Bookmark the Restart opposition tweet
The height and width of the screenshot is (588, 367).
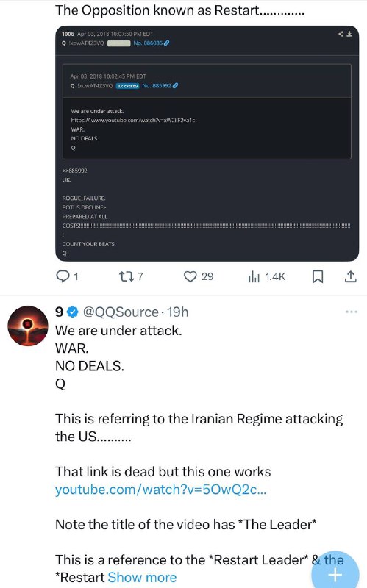318,277
